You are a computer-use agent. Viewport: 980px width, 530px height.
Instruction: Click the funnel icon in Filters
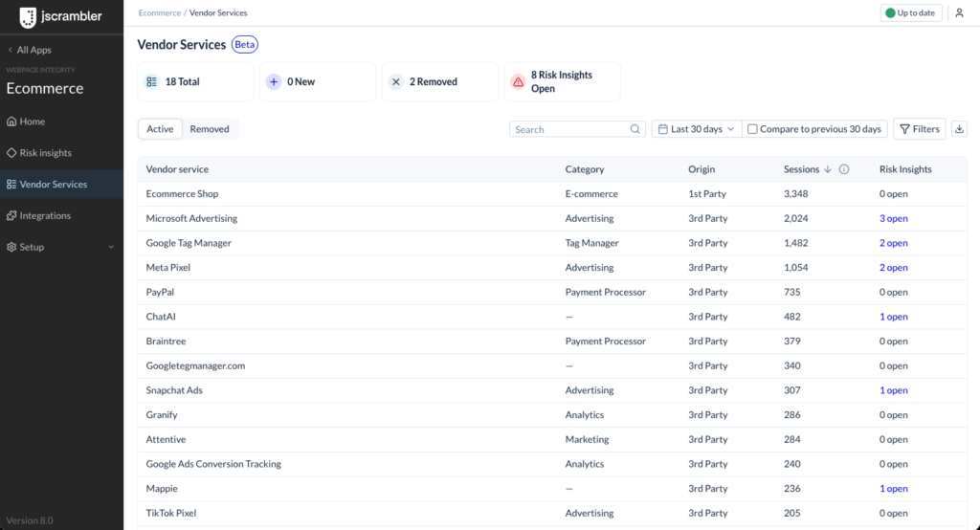tap(904, 129)
